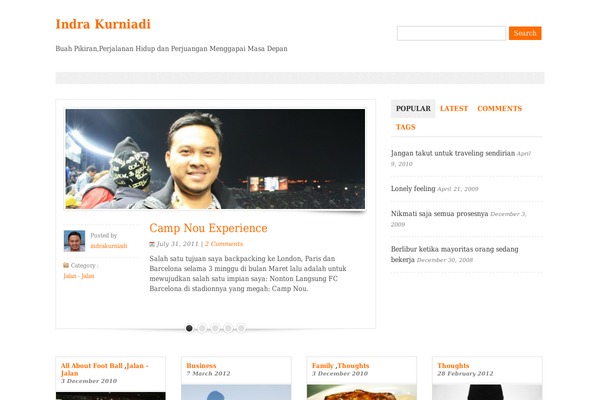Screen dimensions: 600x400
Task: Click the site tagline 'Buah Pikiran,Perjalanan Hidup...'
Action: 171,49
